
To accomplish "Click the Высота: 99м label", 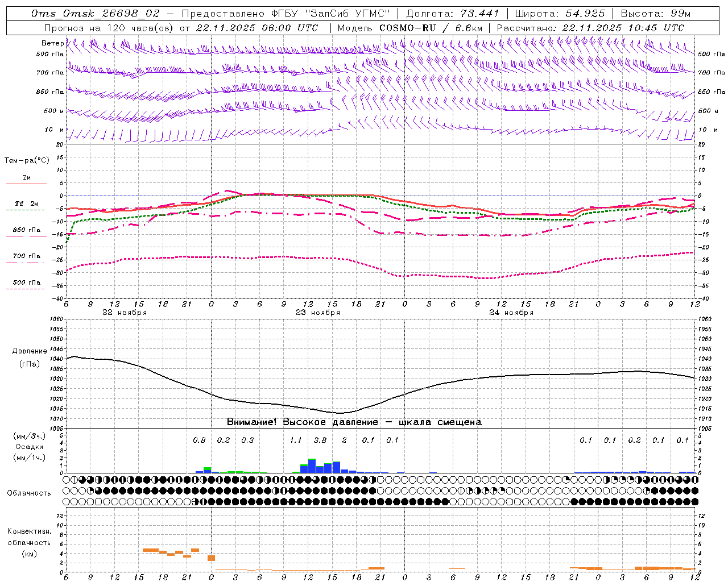I will 655,14.
